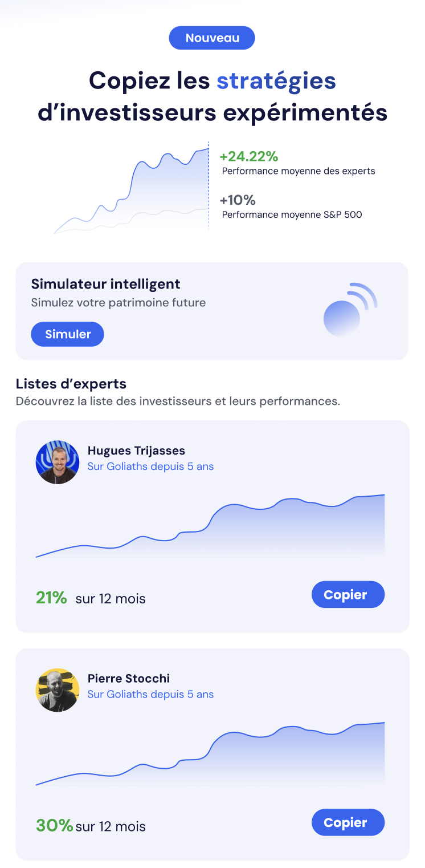Click Copier on Hugues Trijasses card
Viewport: 425px width, 868px height.
point(348,594)
